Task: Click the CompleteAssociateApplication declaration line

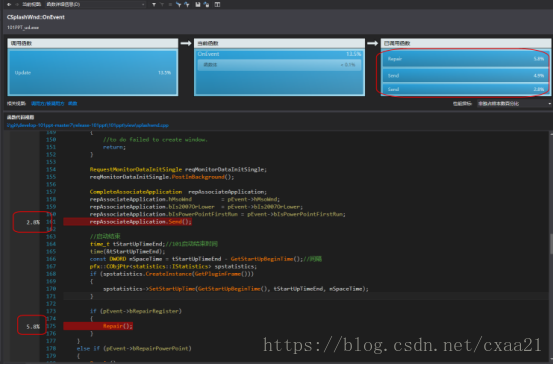Action: click(x=178, y=192)
